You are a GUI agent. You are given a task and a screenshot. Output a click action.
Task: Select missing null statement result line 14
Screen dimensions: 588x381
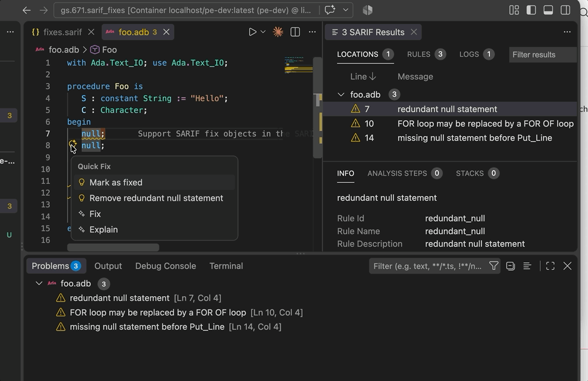coord(450,138)
